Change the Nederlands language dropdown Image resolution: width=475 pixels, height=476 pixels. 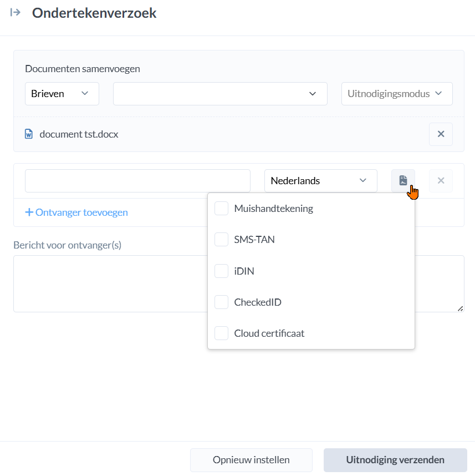(320, 181)
